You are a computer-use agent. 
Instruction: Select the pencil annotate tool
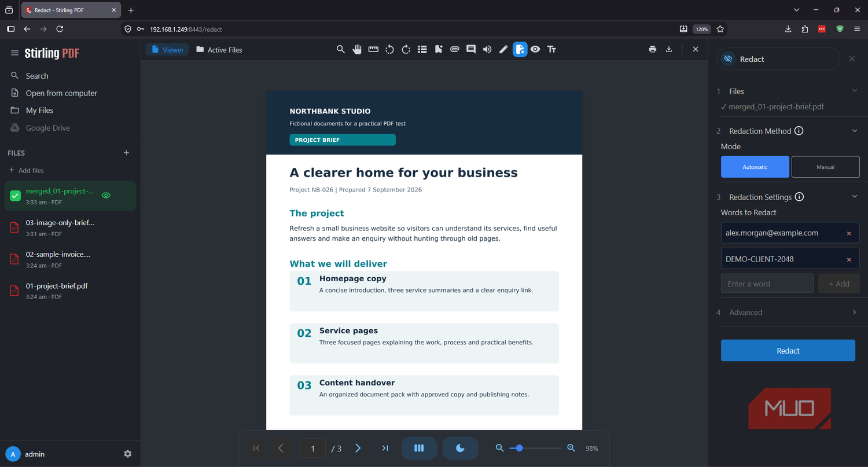pos(503,50)
